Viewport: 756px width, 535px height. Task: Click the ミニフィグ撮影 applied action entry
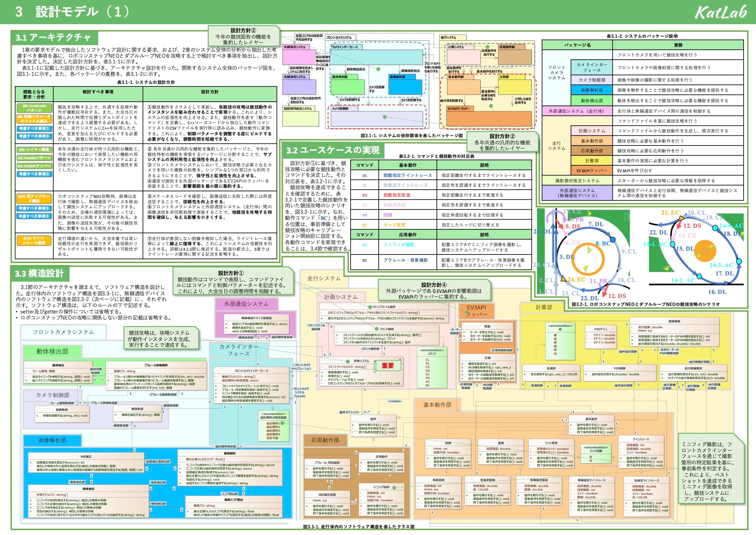click(x=399, y=245)
